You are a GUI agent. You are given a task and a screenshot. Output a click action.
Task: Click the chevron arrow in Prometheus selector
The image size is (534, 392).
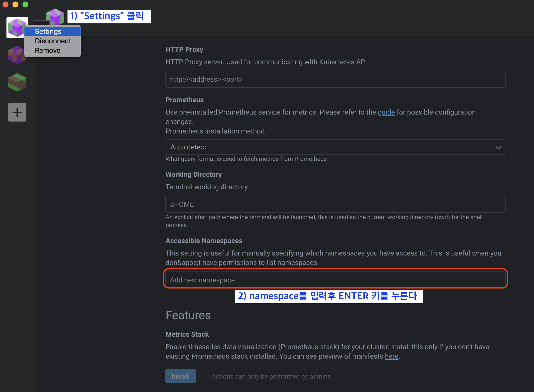(498, 147)
